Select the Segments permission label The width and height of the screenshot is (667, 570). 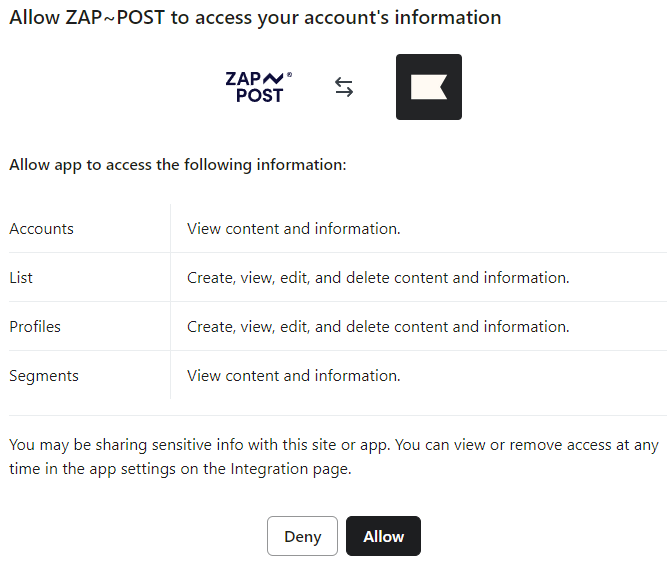point(44,376)
